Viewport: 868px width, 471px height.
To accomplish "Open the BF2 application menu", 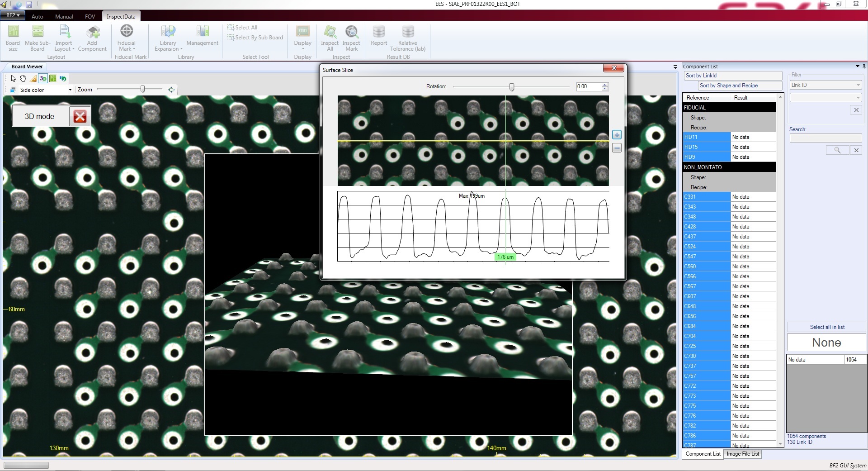I will click(12, 15).
